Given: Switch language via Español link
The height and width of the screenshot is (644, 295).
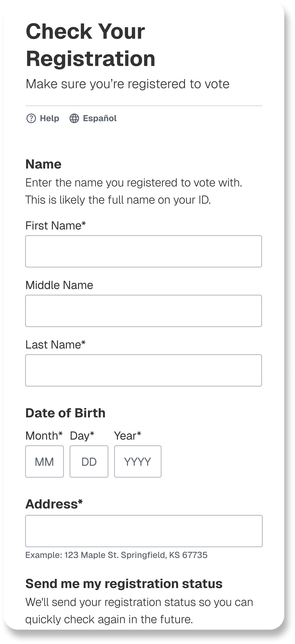Looking at the screenshot, I should point(100,118).
